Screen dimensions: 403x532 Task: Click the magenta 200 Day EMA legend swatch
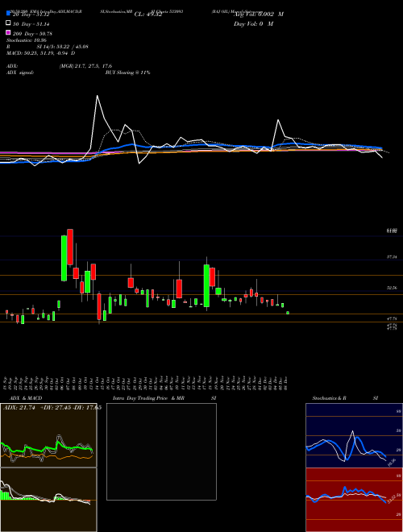tap(8, 33)
